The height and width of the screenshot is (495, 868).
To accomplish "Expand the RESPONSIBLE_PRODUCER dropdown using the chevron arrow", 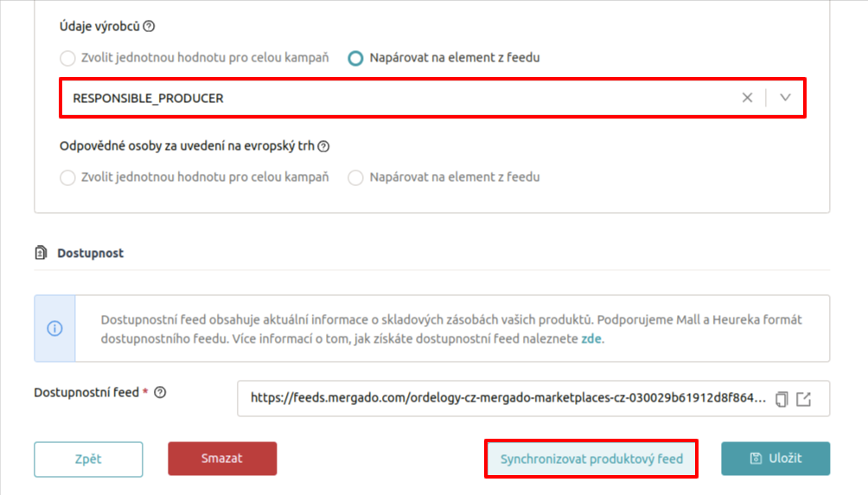I will click(785, 98).
